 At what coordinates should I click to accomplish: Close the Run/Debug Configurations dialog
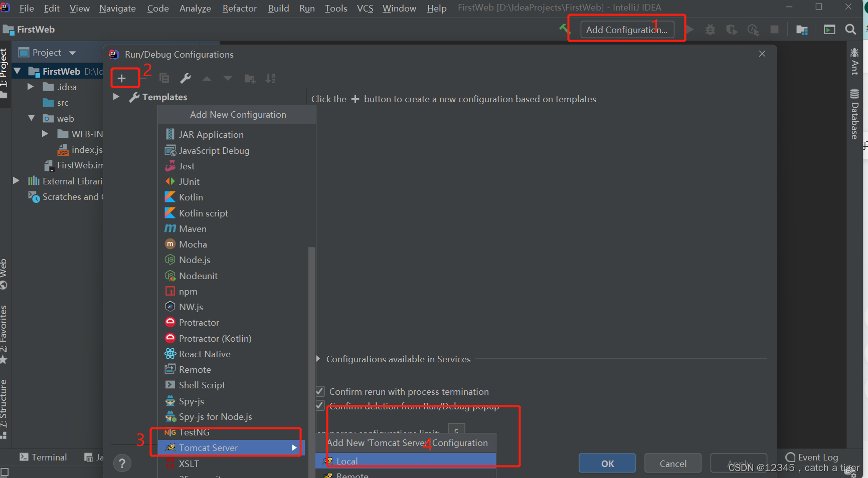762,54
